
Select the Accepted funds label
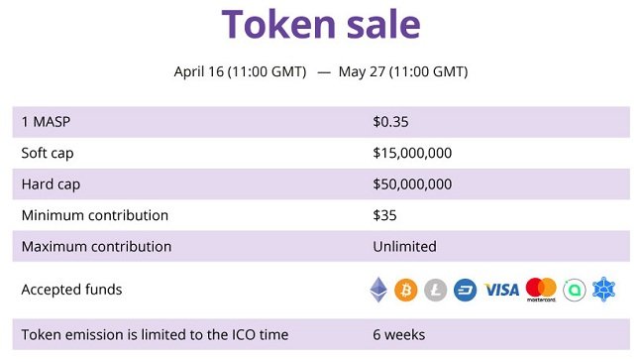tap(71, 290)
